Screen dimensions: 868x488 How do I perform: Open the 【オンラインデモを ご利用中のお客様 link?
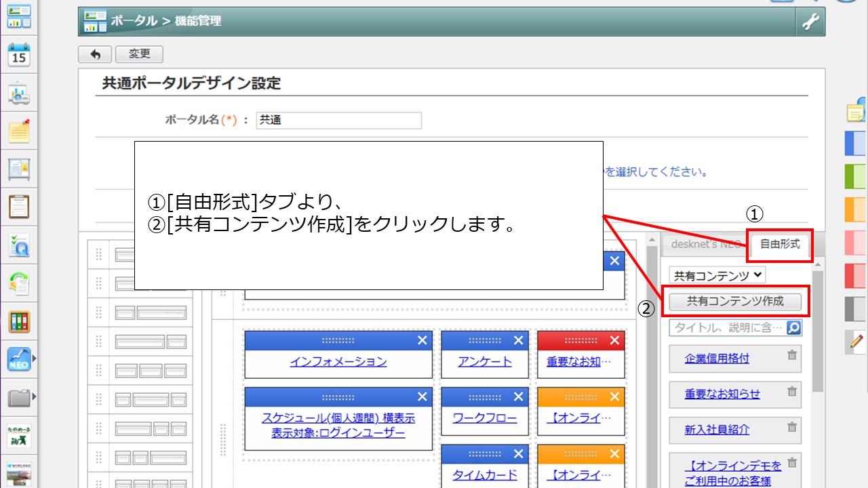point(732,474)
